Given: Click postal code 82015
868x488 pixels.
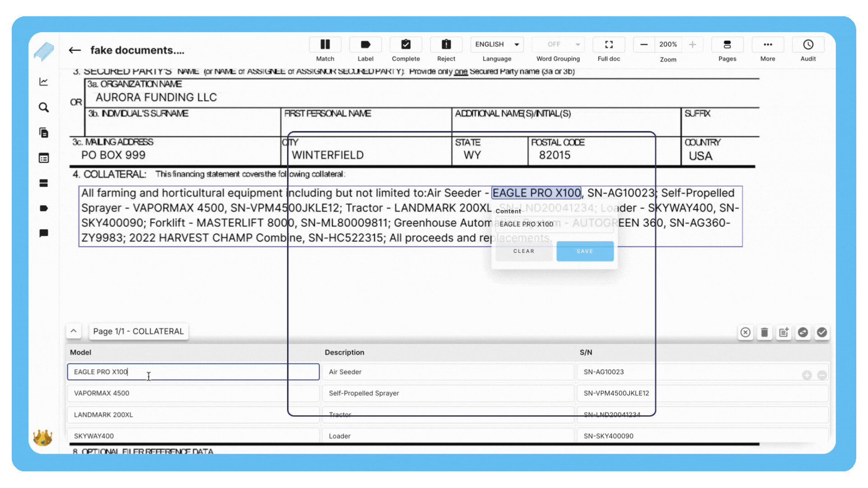Looking at the screenshot, I should (555, 155).
